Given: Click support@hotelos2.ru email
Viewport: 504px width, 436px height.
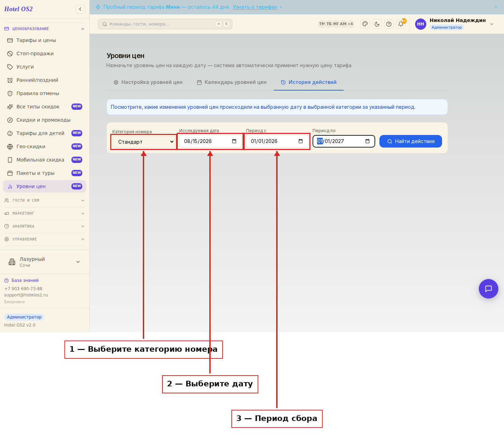Looking at the screenshot, I should point(26,295).
